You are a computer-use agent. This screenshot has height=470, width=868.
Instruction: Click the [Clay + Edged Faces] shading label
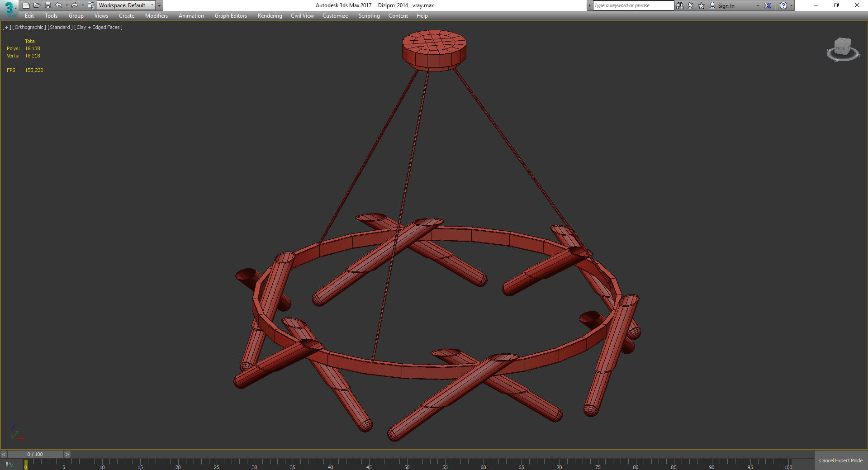click(98, 27)
